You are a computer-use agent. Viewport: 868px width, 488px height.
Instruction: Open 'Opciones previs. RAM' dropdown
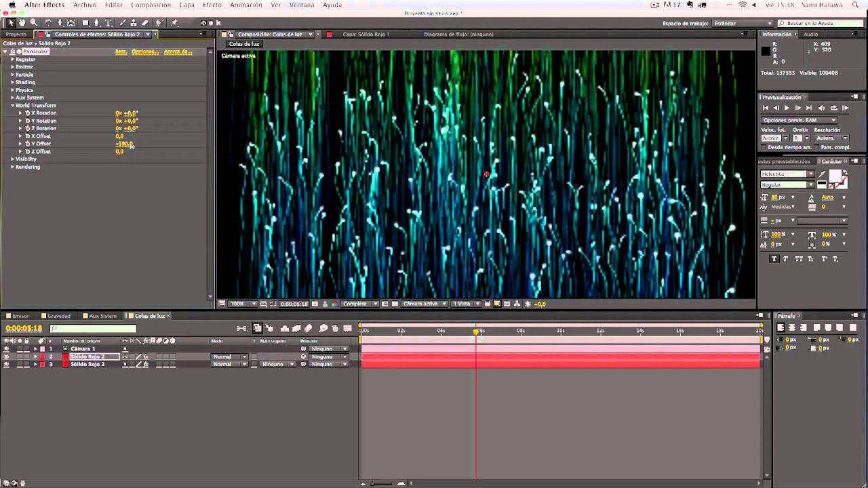tap(799, 120)
